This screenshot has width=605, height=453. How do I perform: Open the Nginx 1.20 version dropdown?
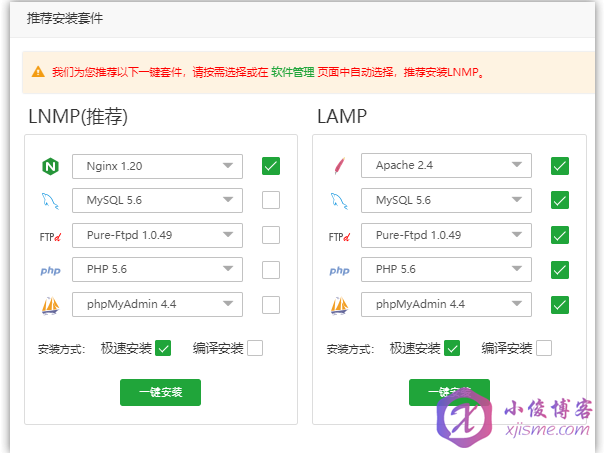(157, 166)
